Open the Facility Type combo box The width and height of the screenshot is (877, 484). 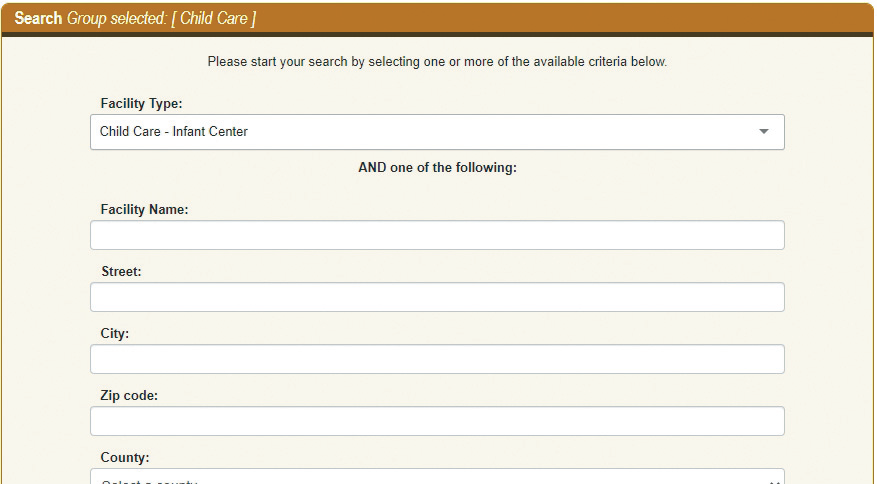point(437,132)
